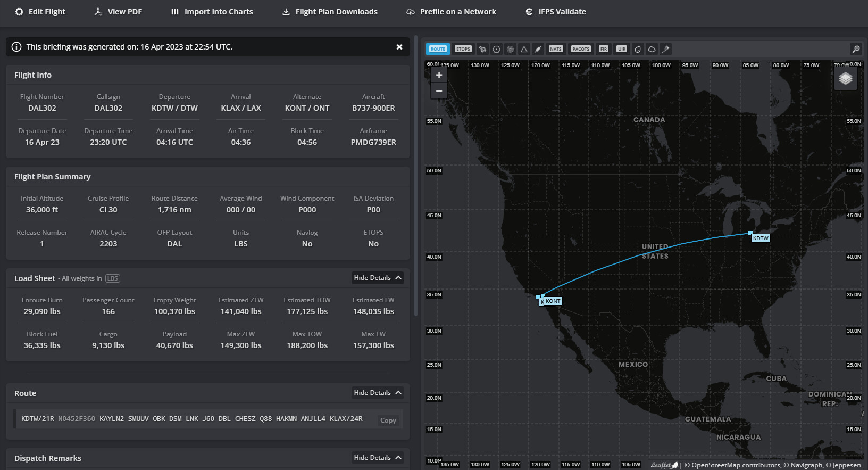Dismiss the briefing generated notice

399,47
